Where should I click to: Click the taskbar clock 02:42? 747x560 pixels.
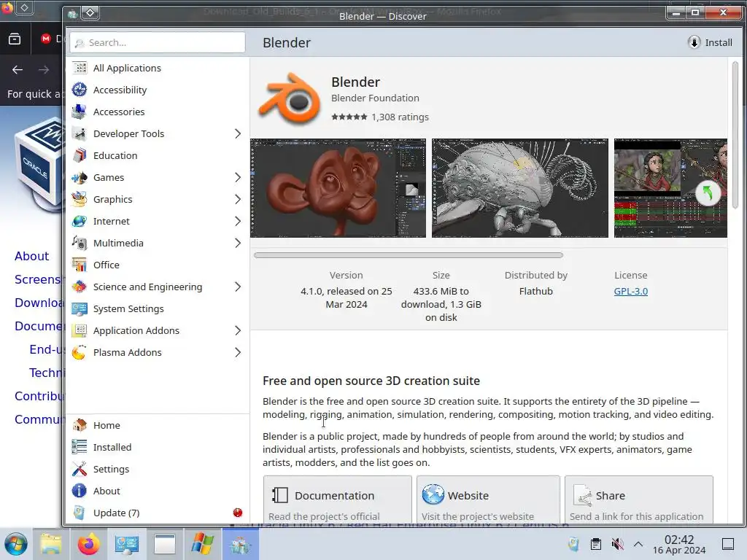tap(679, 540)
